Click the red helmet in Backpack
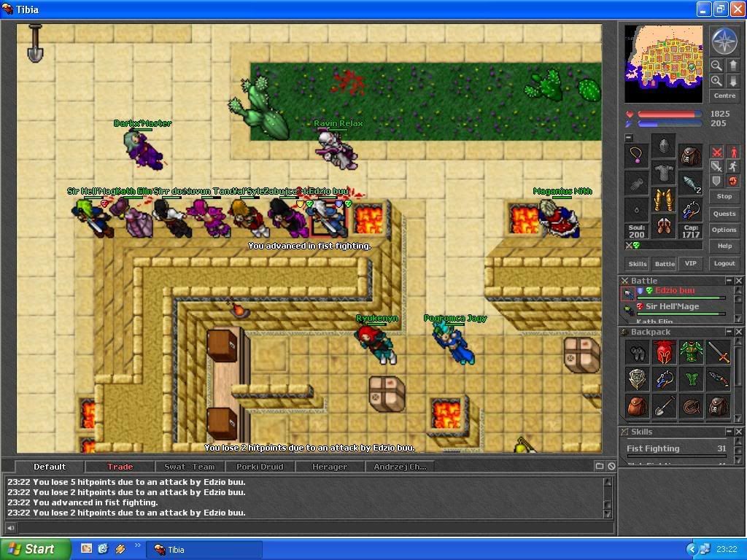This screenshot has width=747, height=560. point(664,352)
